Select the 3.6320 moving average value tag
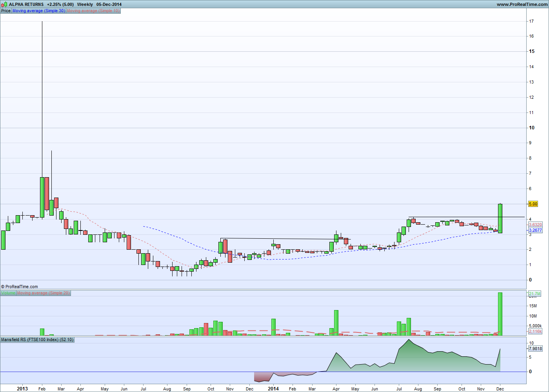 [535, 225]
